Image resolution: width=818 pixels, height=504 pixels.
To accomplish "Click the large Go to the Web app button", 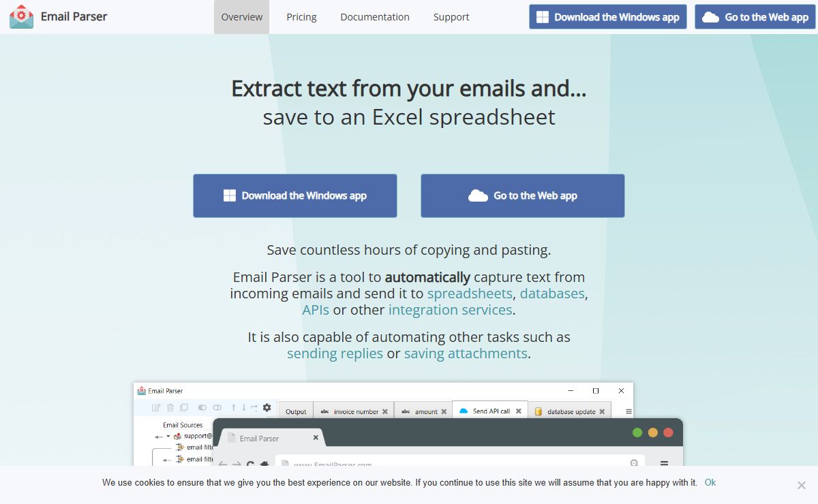I will point(523,195).
